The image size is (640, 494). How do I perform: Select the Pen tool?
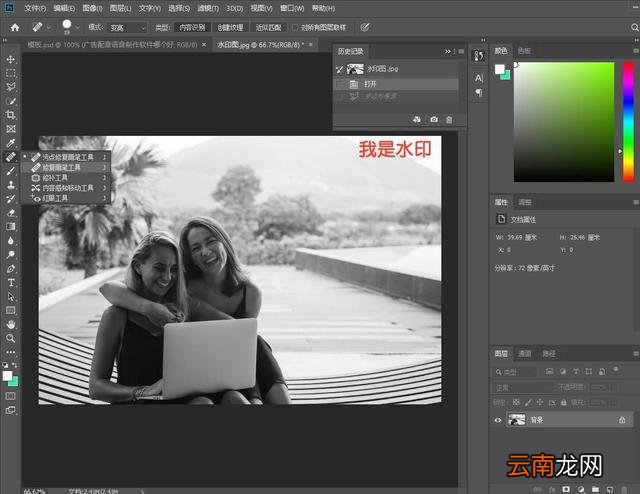coord(11,269)
